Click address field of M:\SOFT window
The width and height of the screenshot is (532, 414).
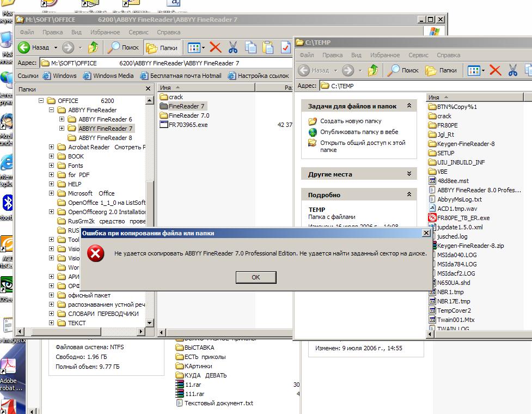tap(166, 63)
